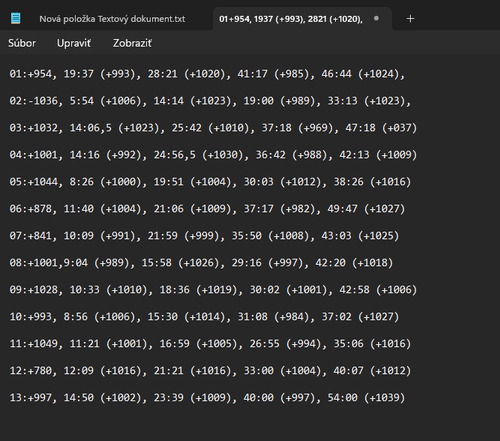Click on 40:07 in line 12
Image resolution: width=500 pixels, height=441 pixels.
(x=348, y=371)
